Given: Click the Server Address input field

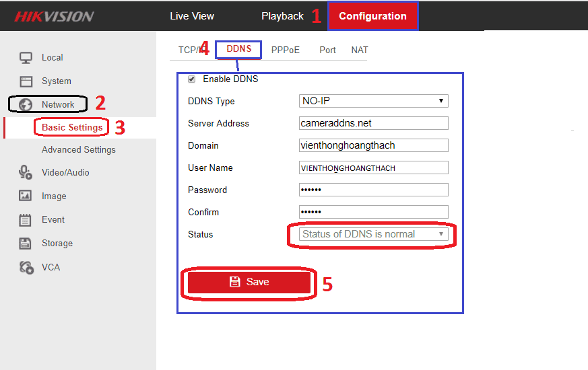Looking at the screenshot, I should tap(374, 123).
